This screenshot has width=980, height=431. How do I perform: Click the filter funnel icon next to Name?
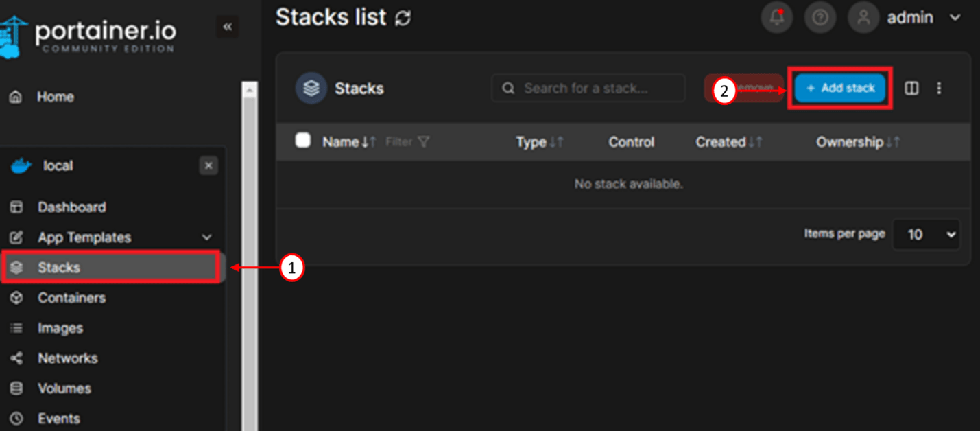click(x=424, y=142)
